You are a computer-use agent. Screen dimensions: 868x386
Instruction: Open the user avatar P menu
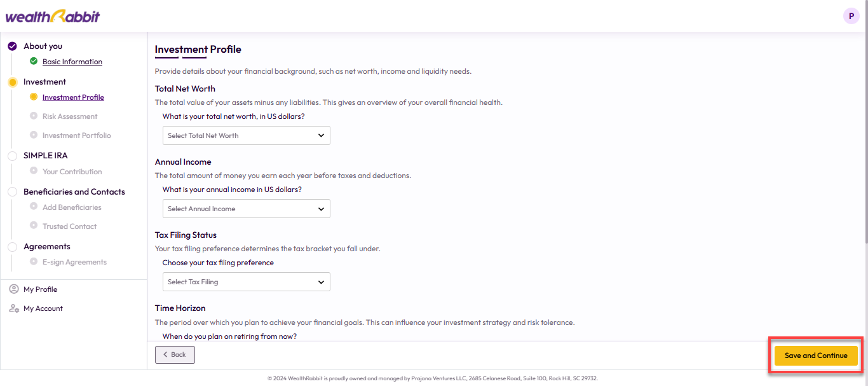pos(851,17)
